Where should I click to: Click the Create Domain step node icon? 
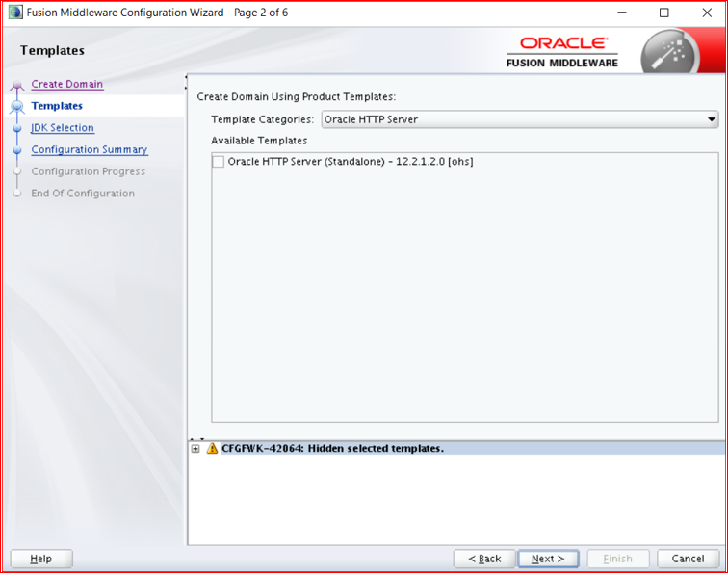point(17,85)
